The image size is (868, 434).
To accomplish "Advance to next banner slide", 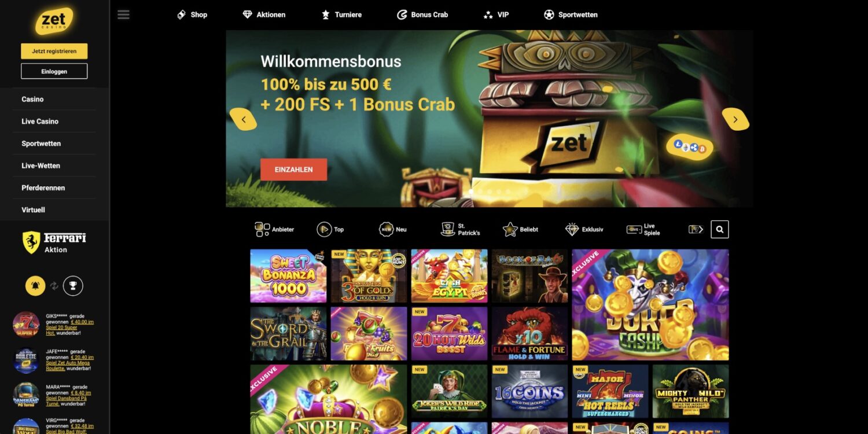I will coord(735,119).
